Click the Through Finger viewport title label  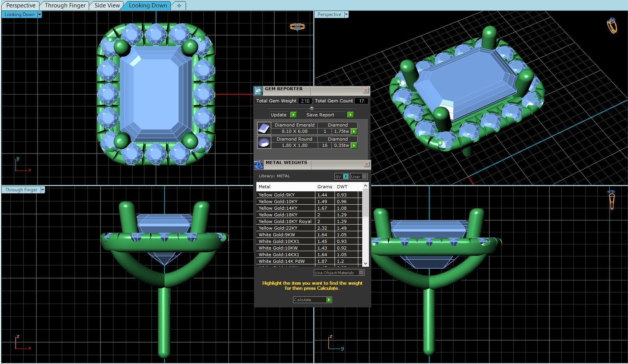coord(21,190)
